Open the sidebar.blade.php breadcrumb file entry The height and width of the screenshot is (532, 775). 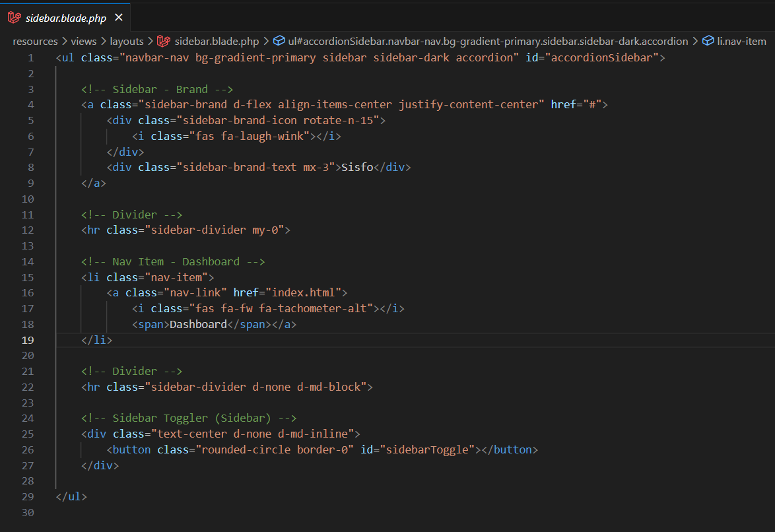pyautogui.click(x=217, y=41)
